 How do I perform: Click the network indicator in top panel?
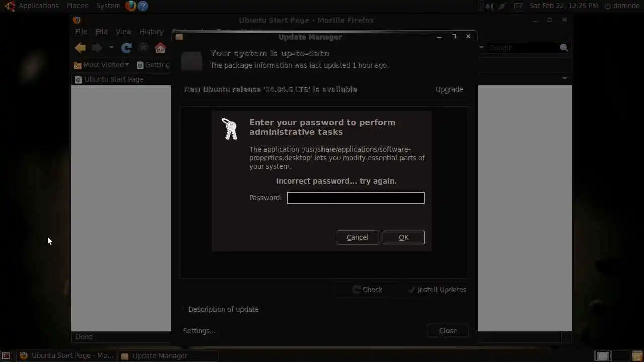[502, 6]
